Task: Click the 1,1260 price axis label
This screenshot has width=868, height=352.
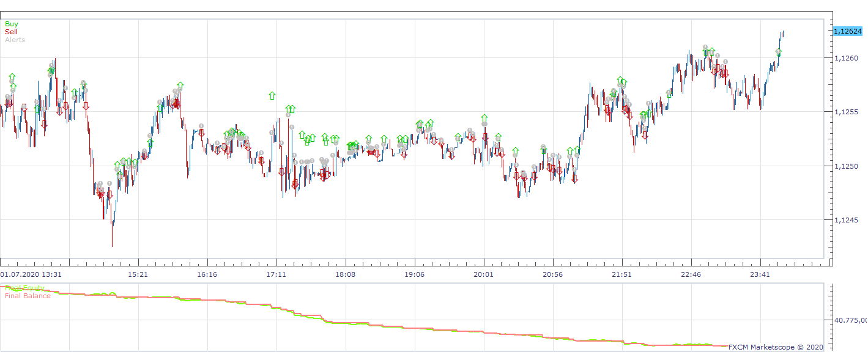Action: click(847, 58)
